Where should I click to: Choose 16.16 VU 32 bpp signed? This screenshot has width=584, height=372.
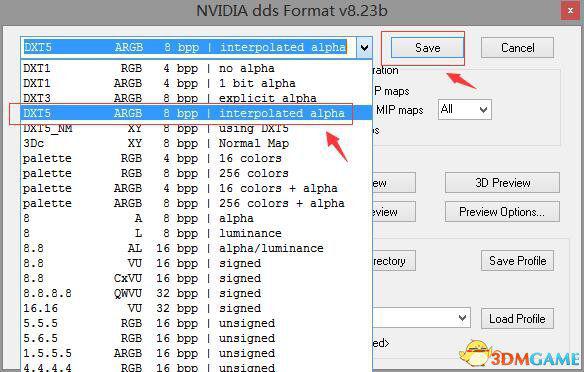[x=197, y=308]
